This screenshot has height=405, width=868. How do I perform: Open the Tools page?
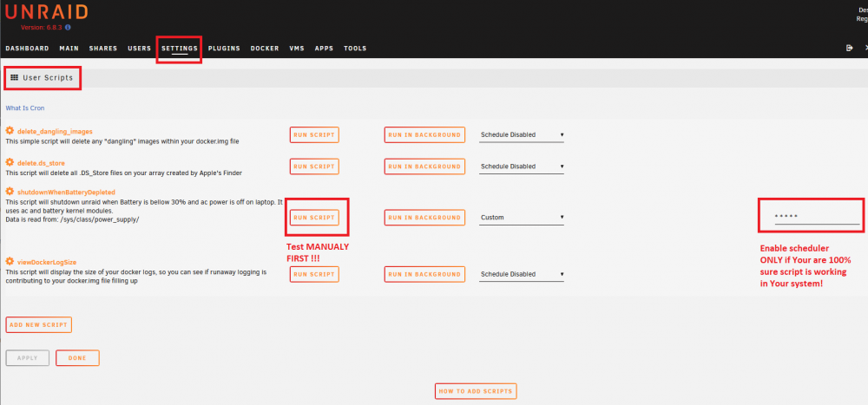[355, 49]
